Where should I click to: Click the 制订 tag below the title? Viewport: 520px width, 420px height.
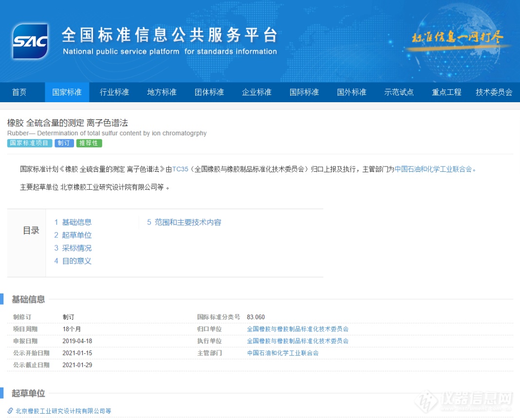click(64, 143)
